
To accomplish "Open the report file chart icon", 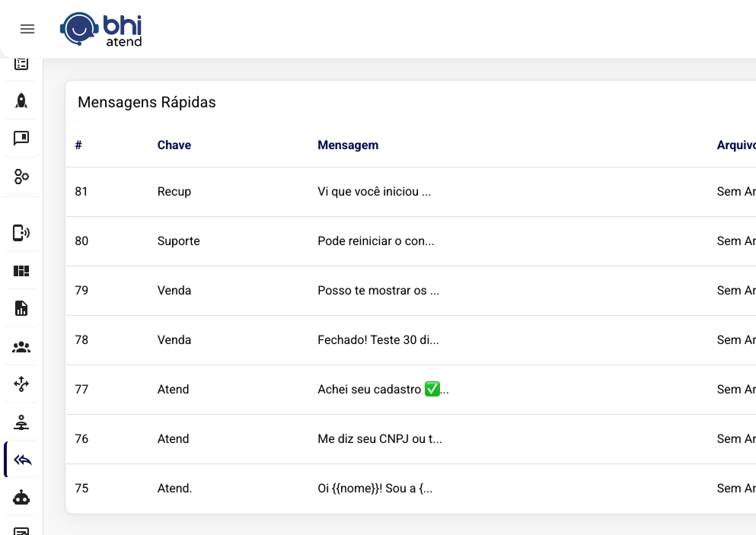I will pos(21,308).
